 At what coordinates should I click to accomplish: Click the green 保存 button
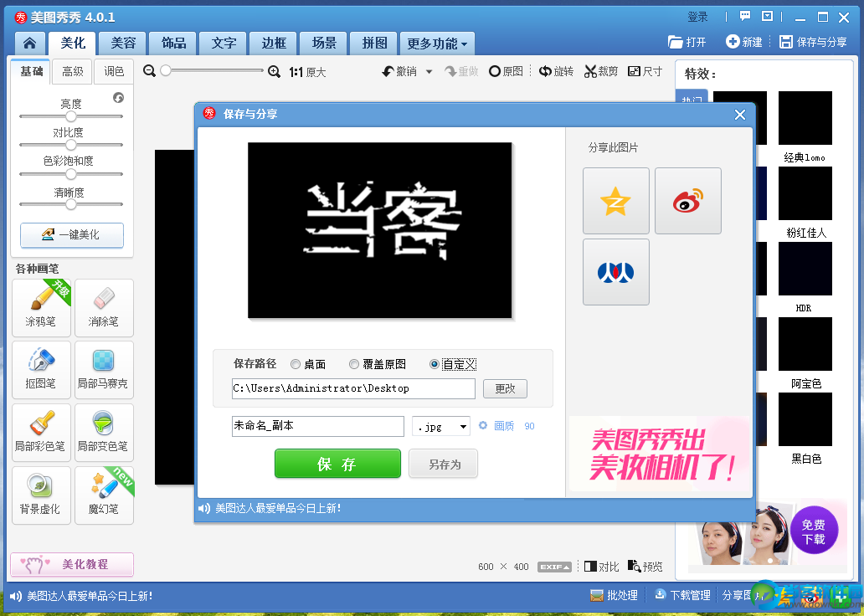(337, 464)
